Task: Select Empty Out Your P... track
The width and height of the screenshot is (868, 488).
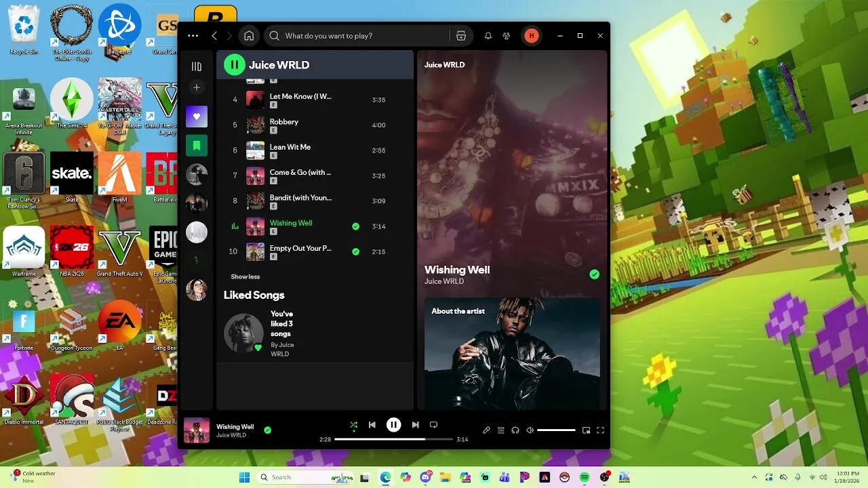Action: tap(315, 251)
